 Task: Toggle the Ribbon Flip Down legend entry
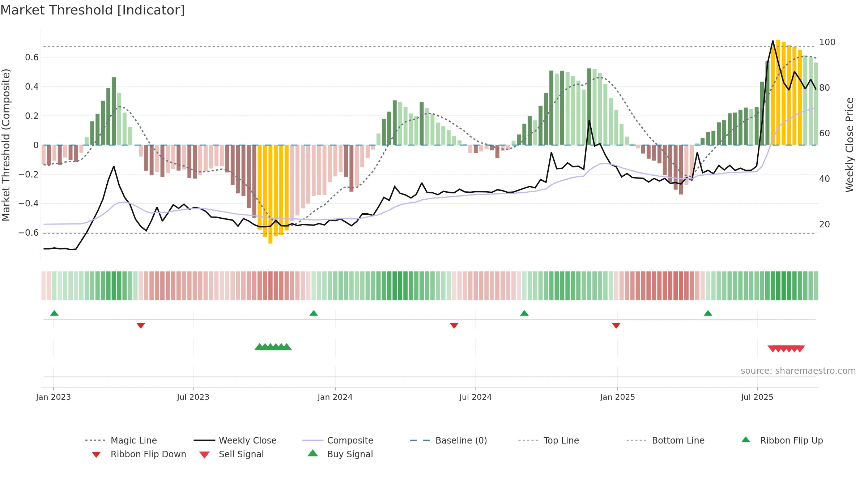point(139,454)
